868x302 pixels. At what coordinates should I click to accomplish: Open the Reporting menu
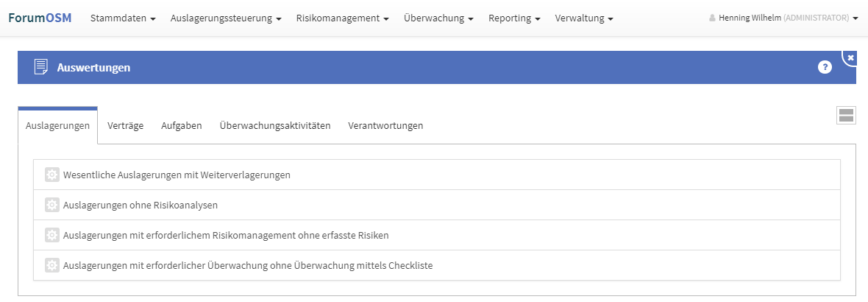tap(514, 18)
